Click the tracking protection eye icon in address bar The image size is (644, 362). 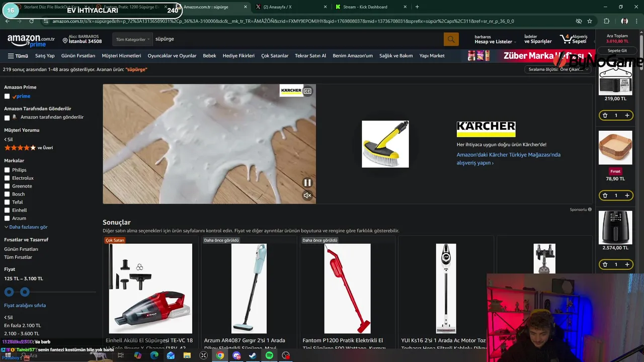point(579,21)
